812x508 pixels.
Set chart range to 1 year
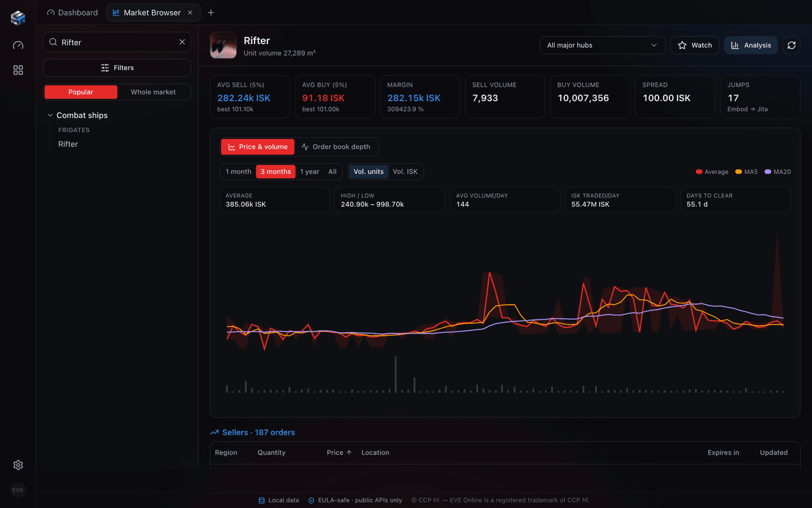tap(310, 172)
